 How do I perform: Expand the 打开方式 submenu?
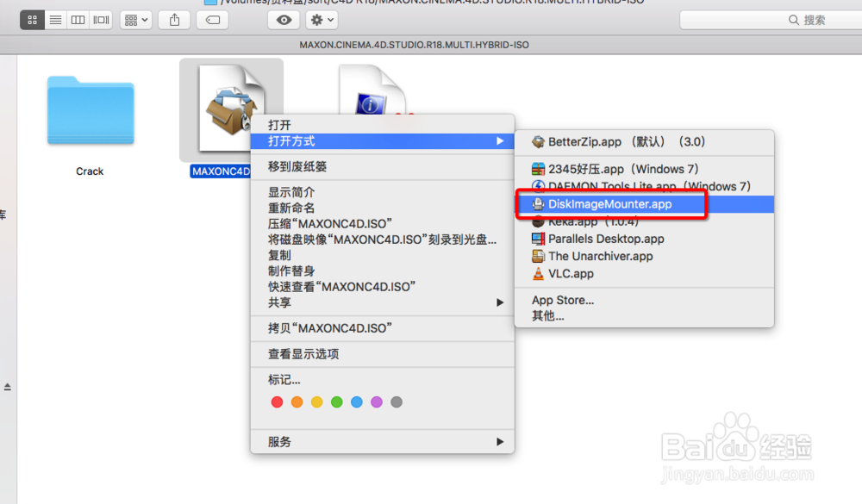(382, 141)
